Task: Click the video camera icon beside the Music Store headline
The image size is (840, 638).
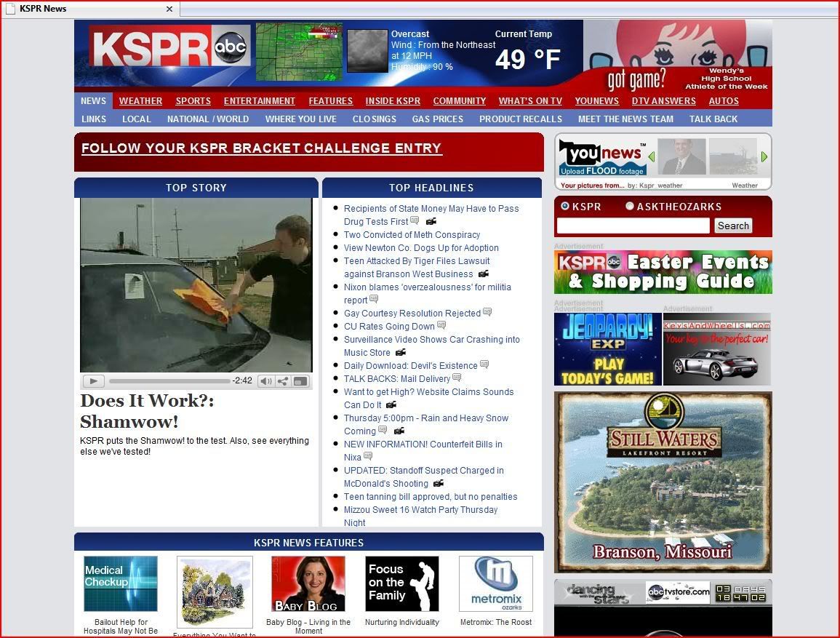Action: point(400,353)
